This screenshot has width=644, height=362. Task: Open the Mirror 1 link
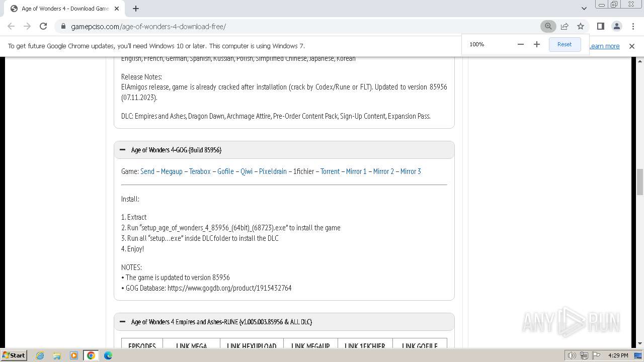[356, 171]
